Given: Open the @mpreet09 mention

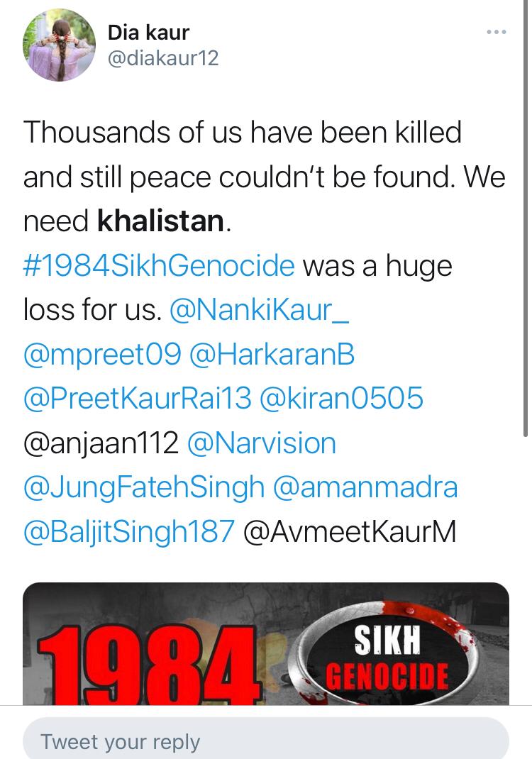Looking at the screenshot, I should [102, 355].
